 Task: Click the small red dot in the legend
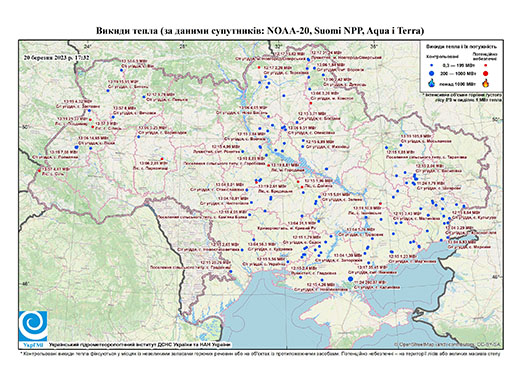click(486, 65)
